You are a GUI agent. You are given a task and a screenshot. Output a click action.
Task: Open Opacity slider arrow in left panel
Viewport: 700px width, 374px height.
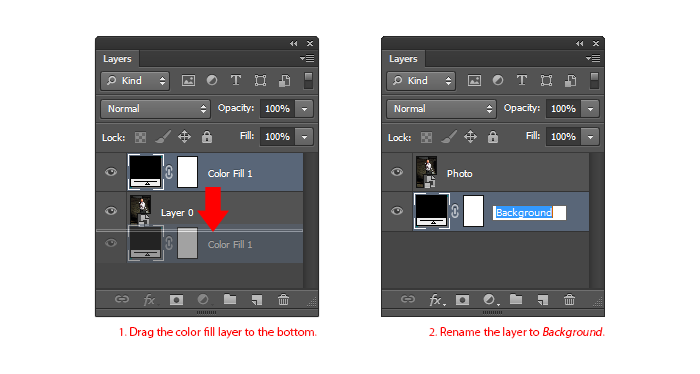[x=304, y=109]
